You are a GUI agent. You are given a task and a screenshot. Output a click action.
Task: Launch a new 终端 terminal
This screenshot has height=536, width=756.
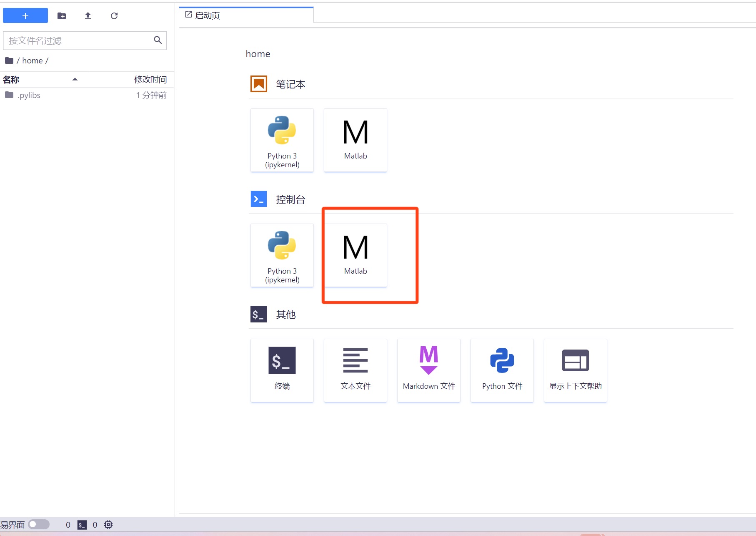tap(282, 370)
